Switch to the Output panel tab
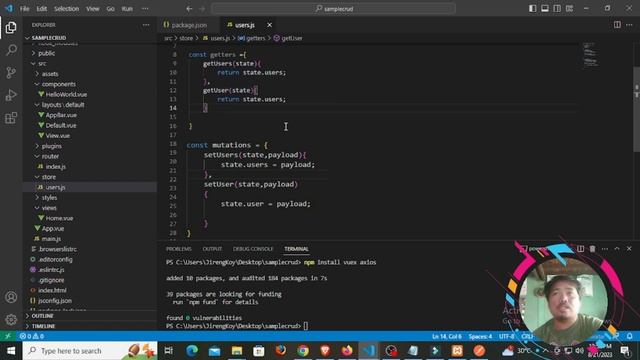This screenshot has width=640, height=360. click(212, 249)
